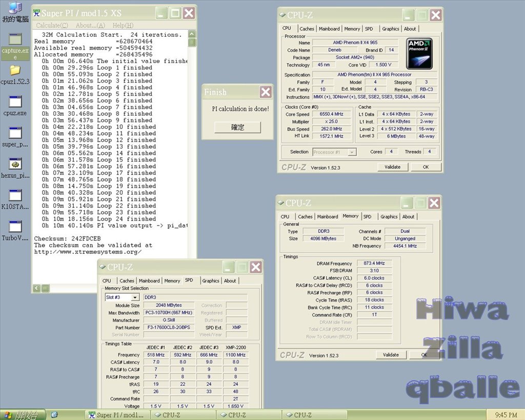Open the My Computer desktop icon
525x420 pixels.
tap(15, 12)
